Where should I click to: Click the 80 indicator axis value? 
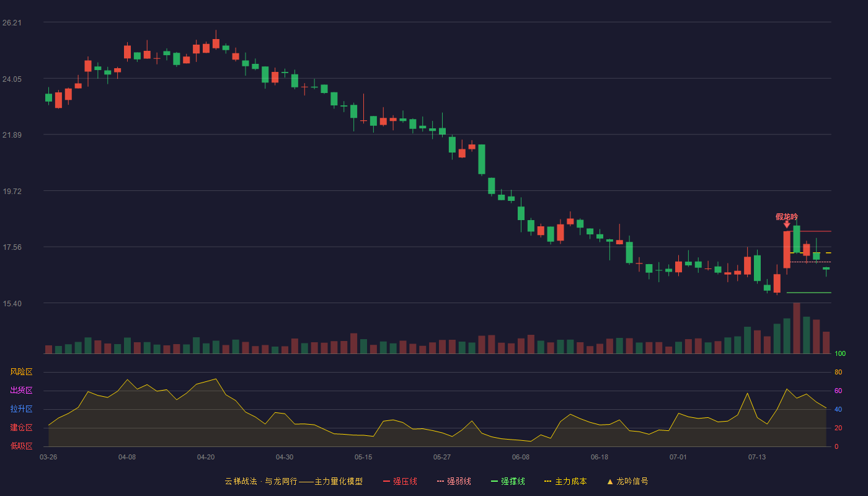[838, 372]
